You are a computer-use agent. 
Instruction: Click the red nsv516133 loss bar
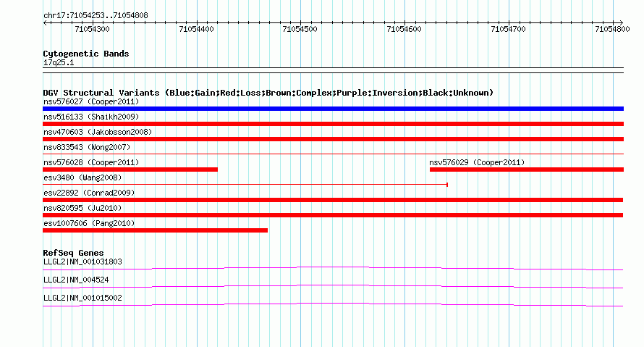coord(333,124)
